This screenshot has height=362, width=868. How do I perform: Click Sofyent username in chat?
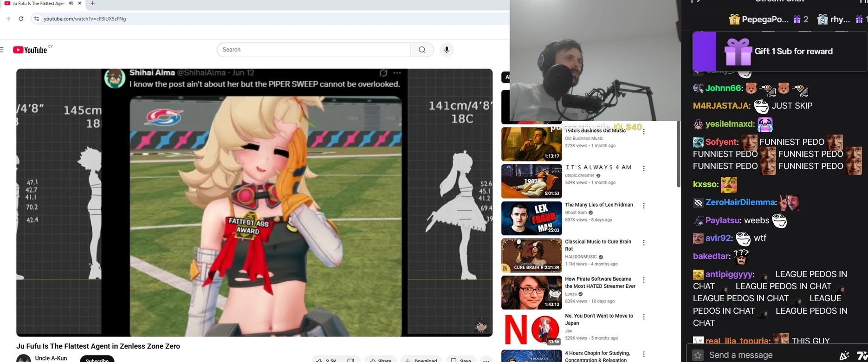click(x=721, y=142)
